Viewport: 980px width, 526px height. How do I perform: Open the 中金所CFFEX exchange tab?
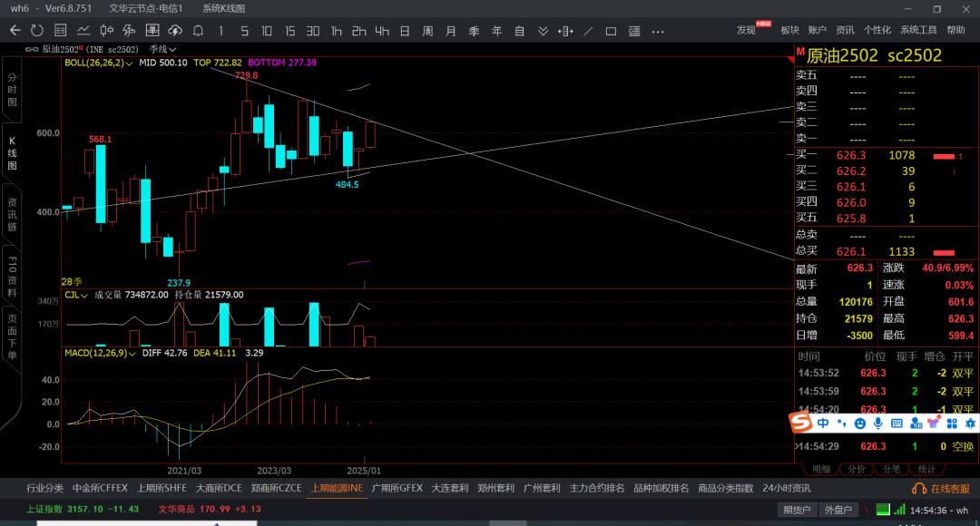(x=100, y=489)
